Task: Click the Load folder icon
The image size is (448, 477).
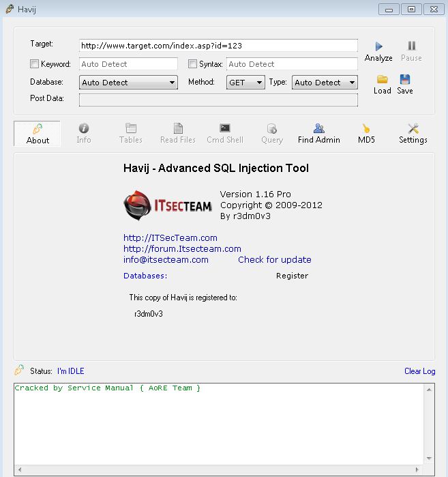Action: (383, 79)
